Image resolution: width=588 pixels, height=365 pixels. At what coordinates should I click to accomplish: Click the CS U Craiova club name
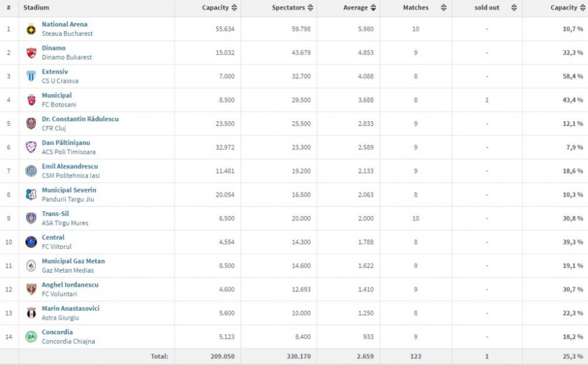[60, 81]
